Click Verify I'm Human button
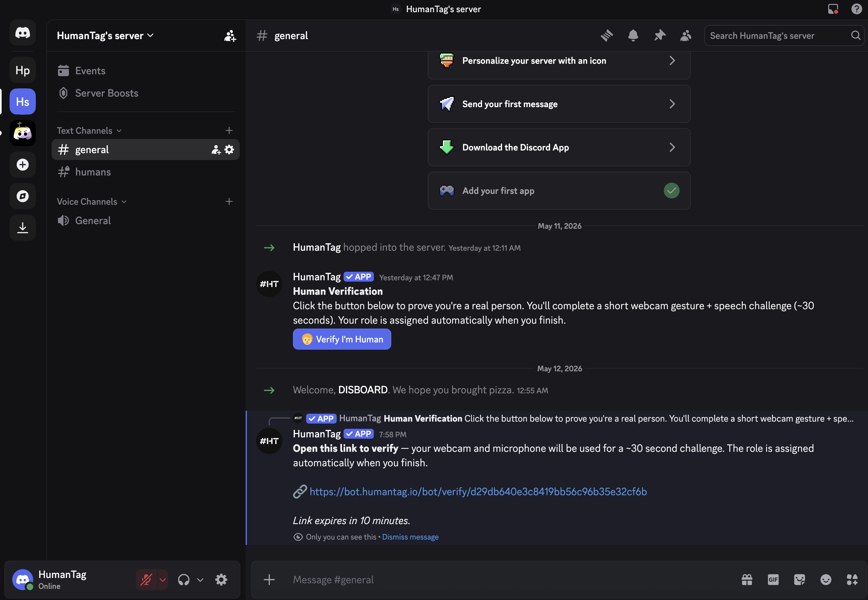This screenshot has width=868, height=600. [x=342, y=339]
